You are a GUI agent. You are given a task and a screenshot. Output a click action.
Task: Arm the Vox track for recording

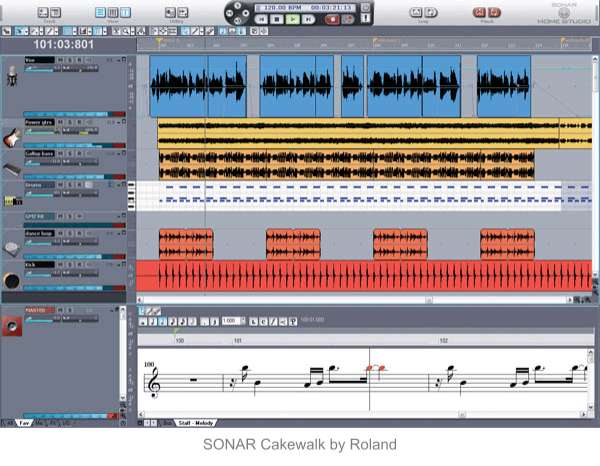[79, 60]
